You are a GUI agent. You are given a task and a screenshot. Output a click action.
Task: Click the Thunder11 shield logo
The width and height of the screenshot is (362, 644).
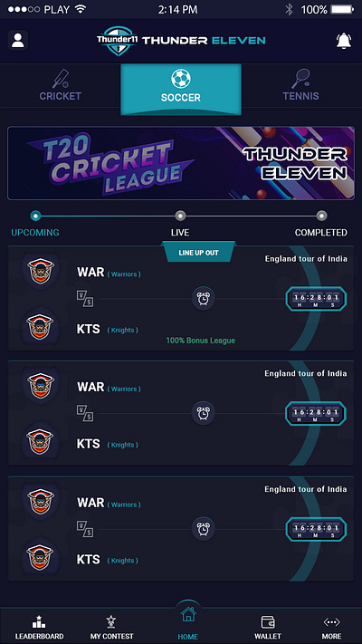(x=119, y=40)
